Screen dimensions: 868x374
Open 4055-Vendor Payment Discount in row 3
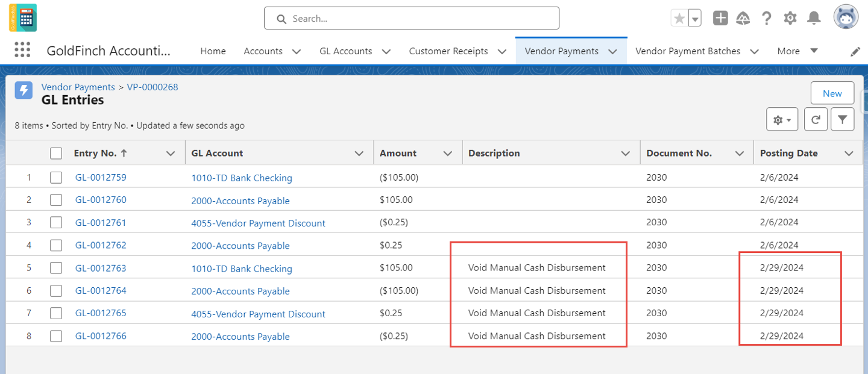[x=258, y=223]
